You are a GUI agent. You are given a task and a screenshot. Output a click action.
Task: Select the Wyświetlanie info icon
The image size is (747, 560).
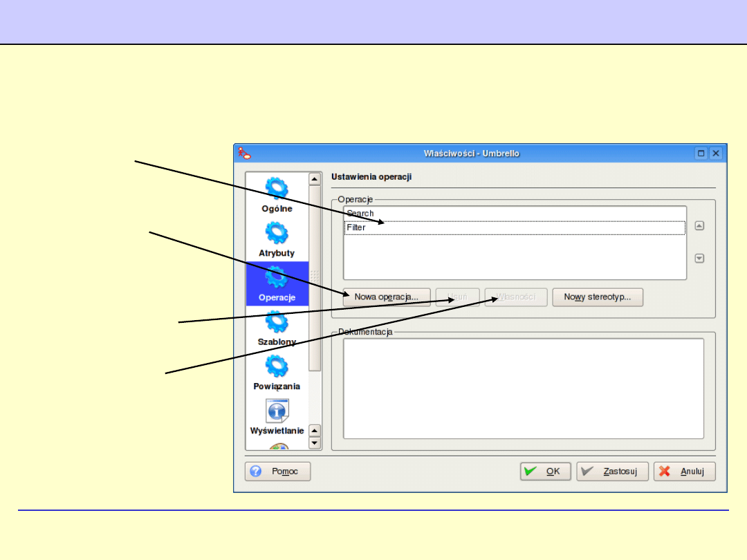point(277,411)
